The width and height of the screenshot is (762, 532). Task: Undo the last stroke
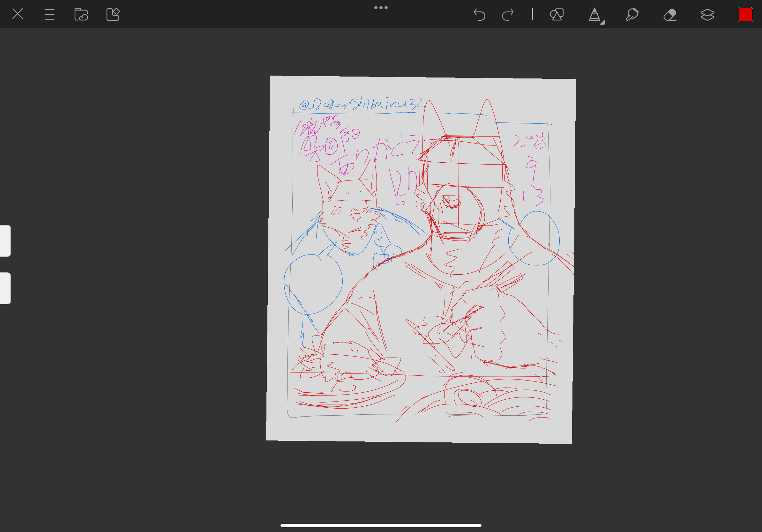coord(479,15)
